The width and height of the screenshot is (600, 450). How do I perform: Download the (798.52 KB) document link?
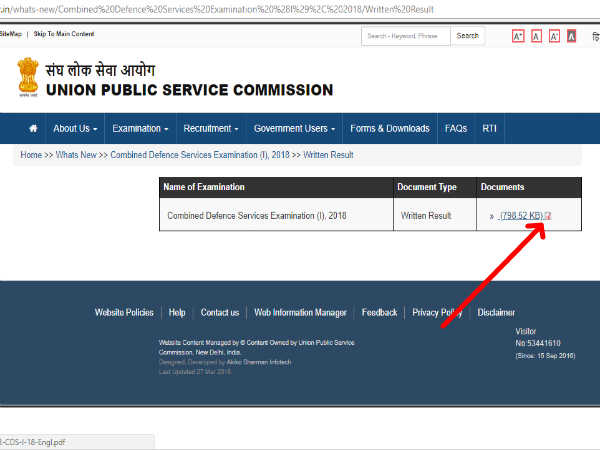tap(522, 216)
